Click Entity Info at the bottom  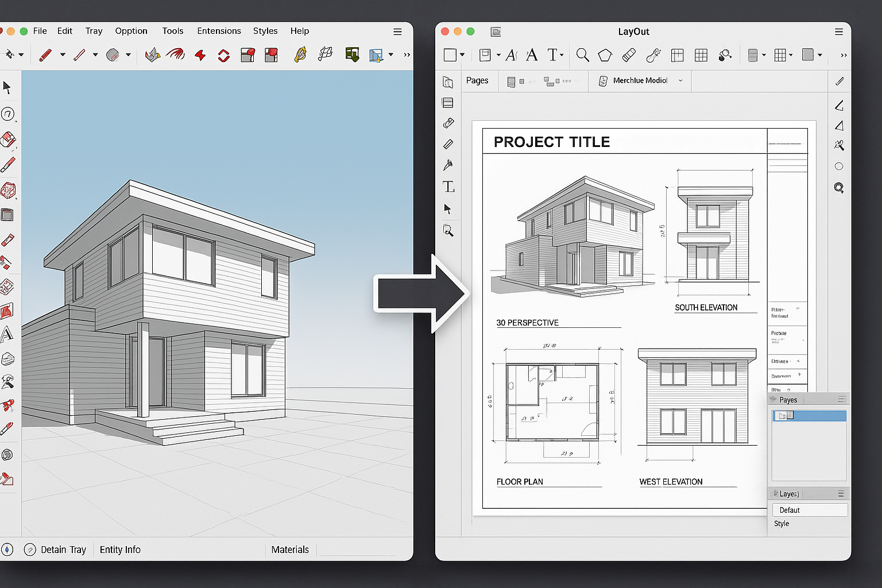point(120,550)
